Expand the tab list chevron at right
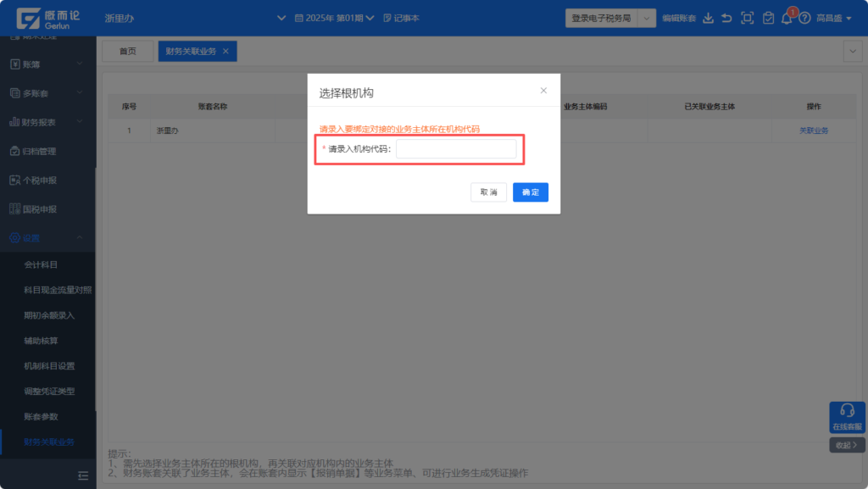This screenshot has height=489, width=868. pyautogui.click(x=852, y=52)
